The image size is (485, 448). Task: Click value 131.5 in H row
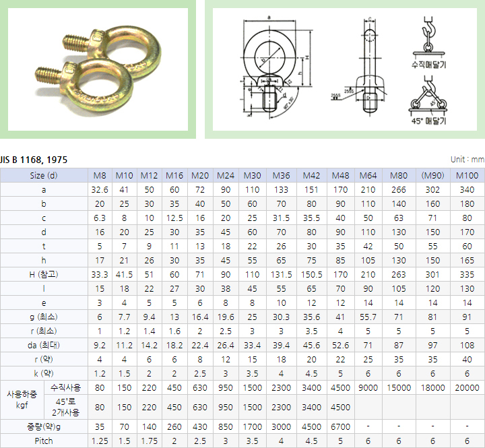281,274
